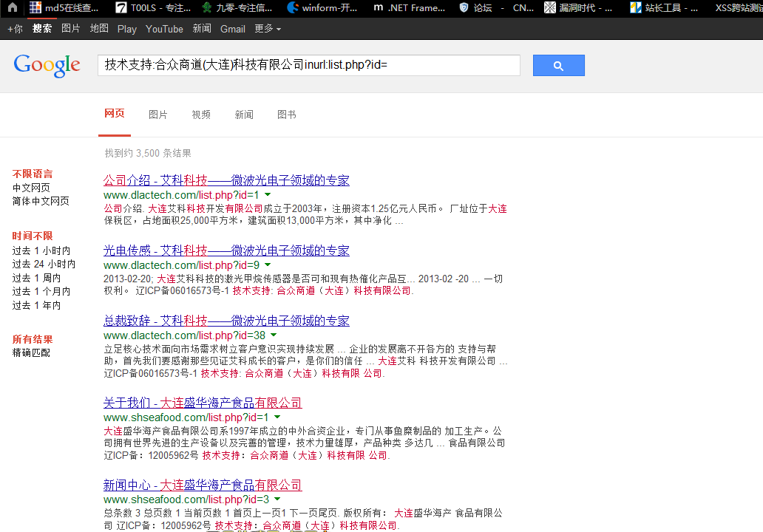Filter to 过去 1 周内
The width and height of the screenshot is (763, 532).
[36, 278]
